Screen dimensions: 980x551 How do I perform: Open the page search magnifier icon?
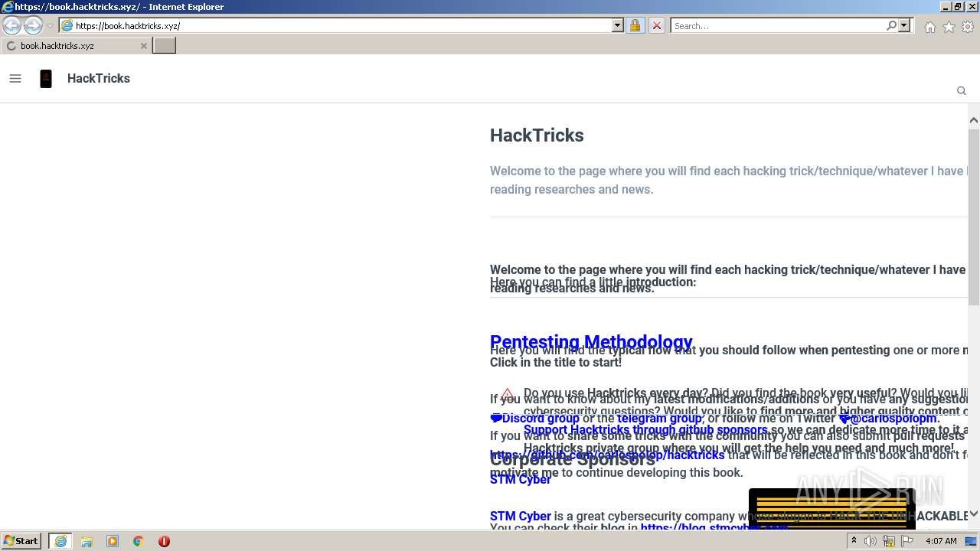(x=962, y=90)
